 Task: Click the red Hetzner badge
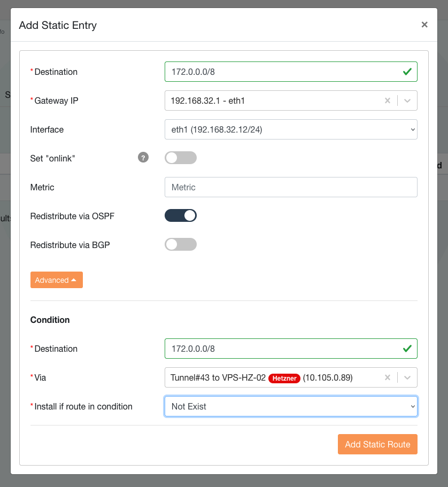click(x=284, y=378)
